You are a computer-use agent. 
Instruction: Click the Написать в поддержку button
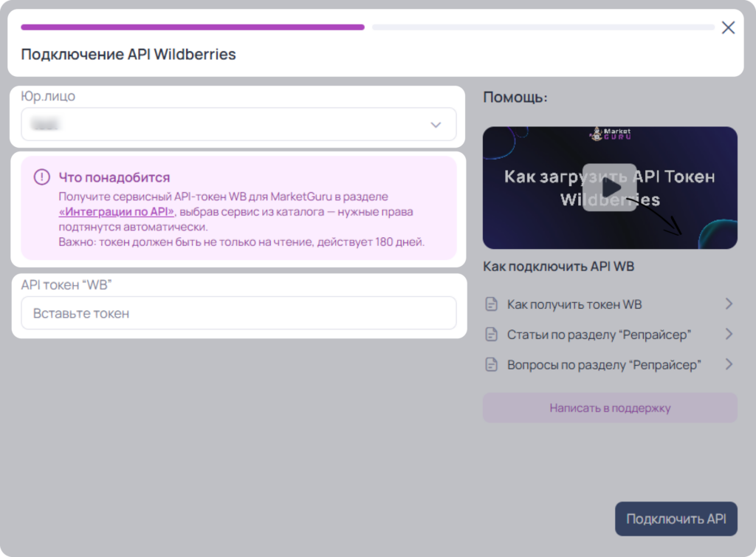point(610,408)
